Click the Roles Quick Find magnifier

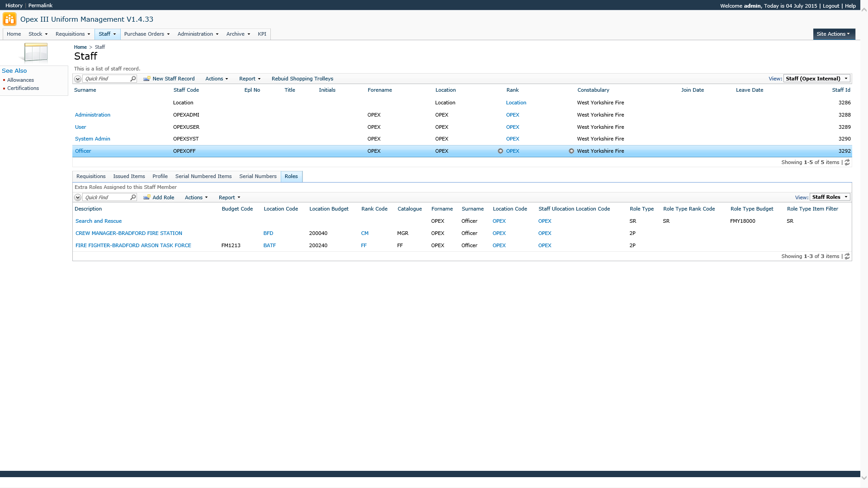pyautogui.click(x=133, y=197)
